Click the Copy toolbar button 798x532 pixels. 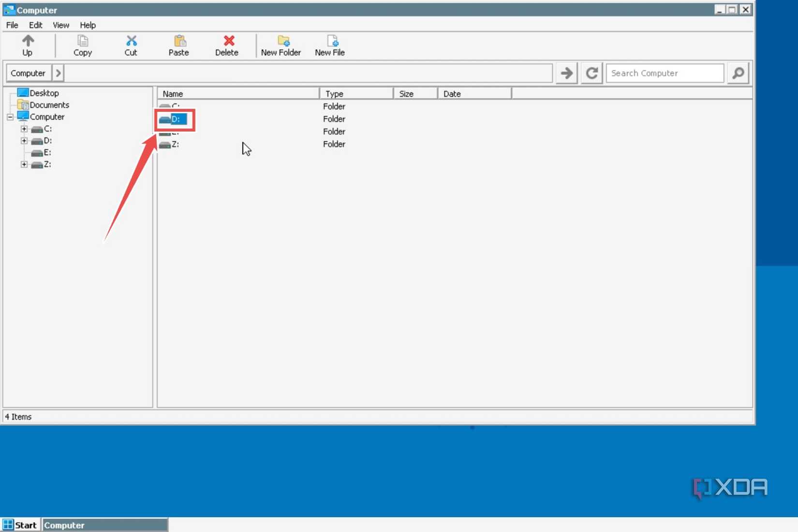[83, 46]
